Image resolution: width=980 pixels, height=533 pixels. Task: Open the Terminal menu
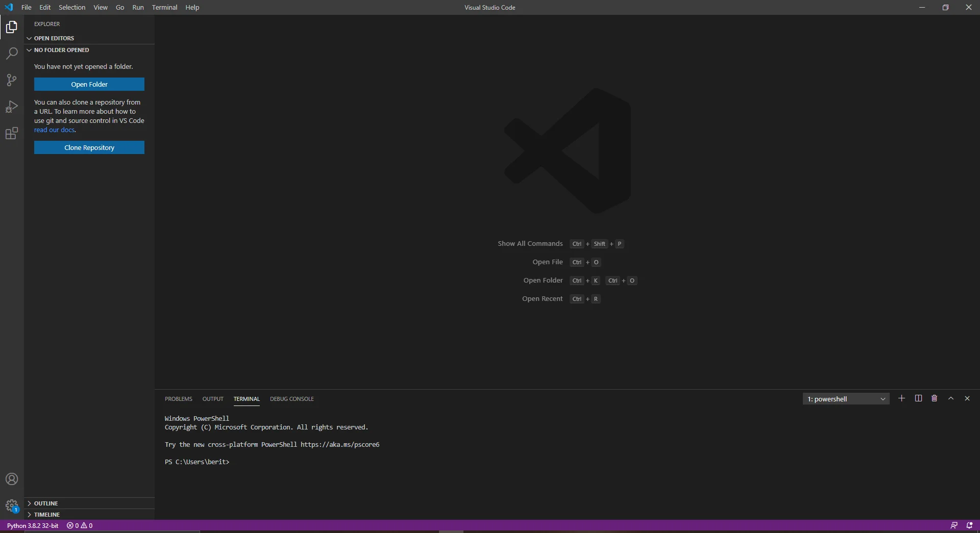[x=164, y=7]
